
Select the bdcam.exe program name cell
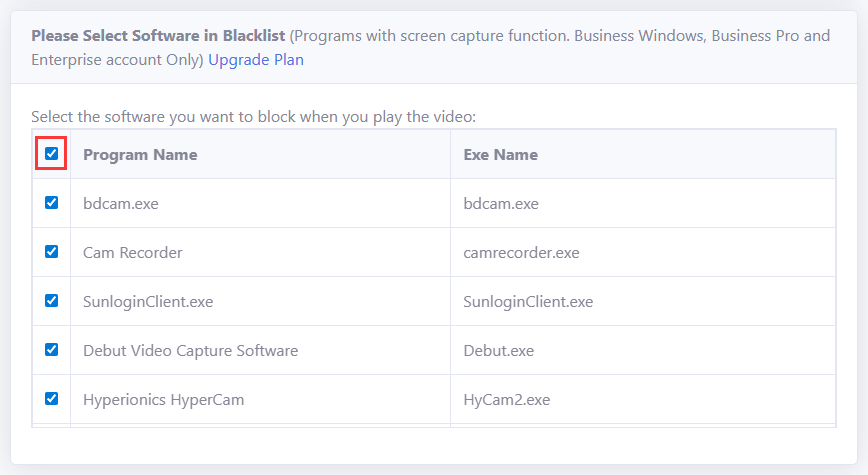click(x=121, y=204)
